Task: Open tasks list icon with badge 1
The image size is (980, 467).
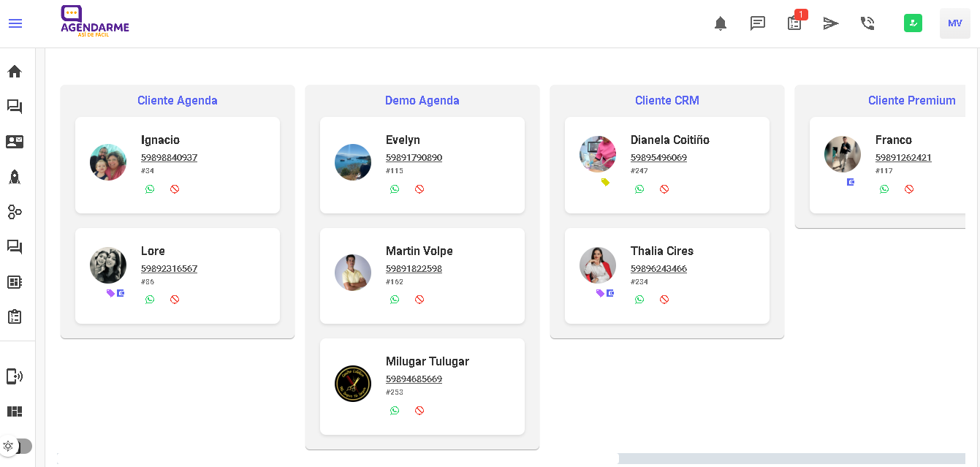Action: tap(795, 22)
